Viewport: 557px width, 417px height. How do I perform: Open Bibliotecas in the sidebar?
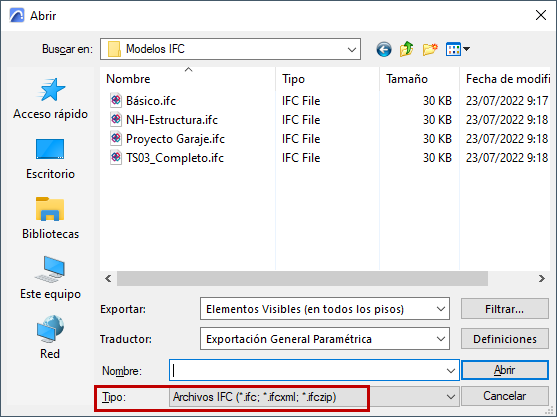point(50,219)
